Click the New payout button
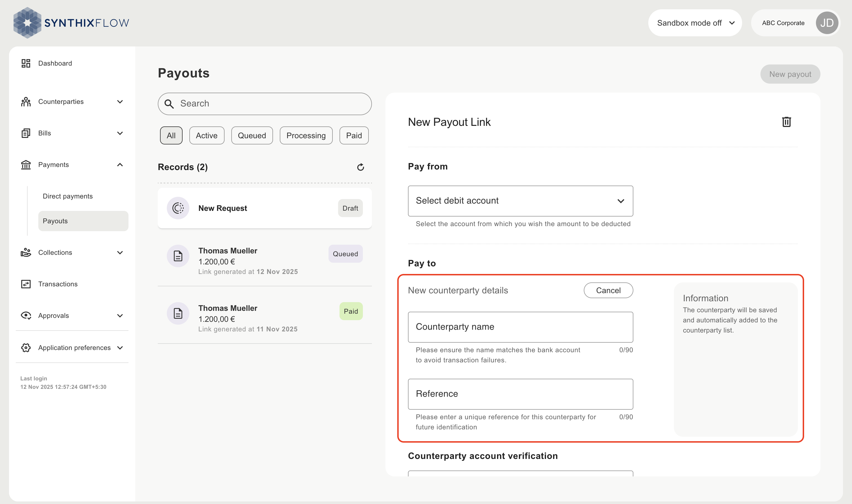Viewport: 852px width, 504px height. 790,74
